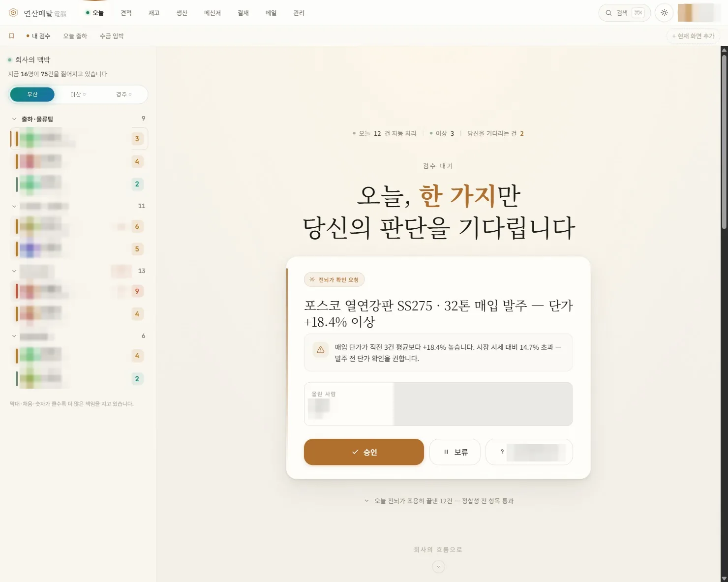
Task: Open the 생산 tab
Action: pos(182,13)
